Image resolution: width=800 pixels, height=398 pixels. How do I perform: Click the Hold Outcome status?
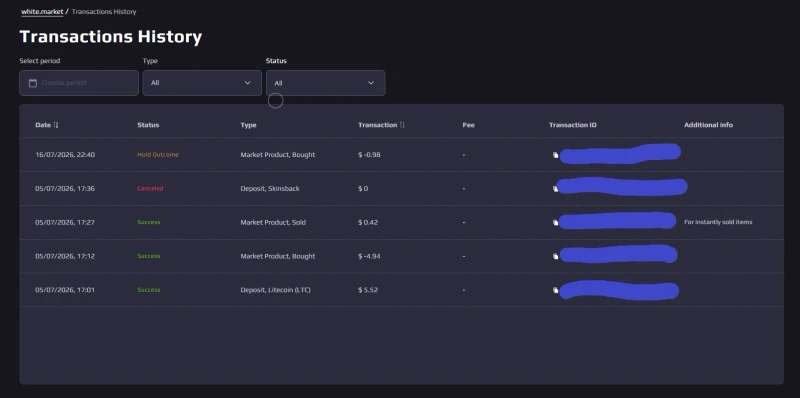158,155
